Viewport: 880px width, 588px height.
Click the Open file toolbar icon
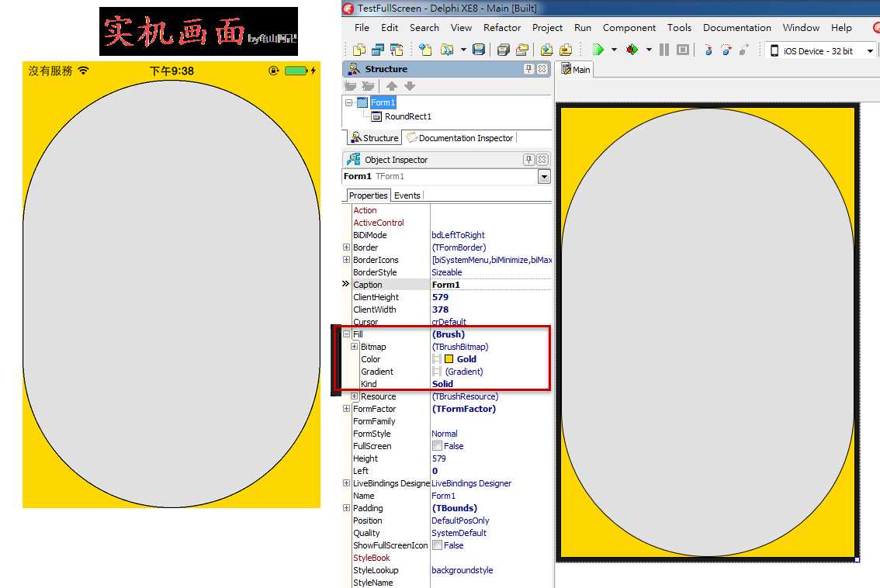[x=447, y=50]
